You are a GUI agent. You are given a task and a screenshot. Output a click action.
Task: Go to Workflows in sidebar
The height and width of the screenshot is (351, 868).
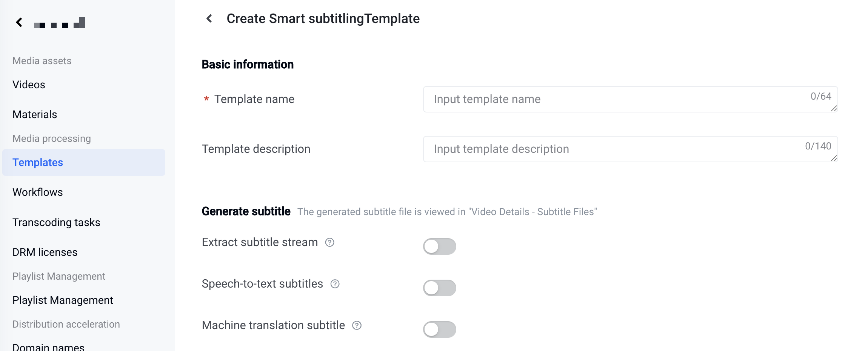(38, 192)
